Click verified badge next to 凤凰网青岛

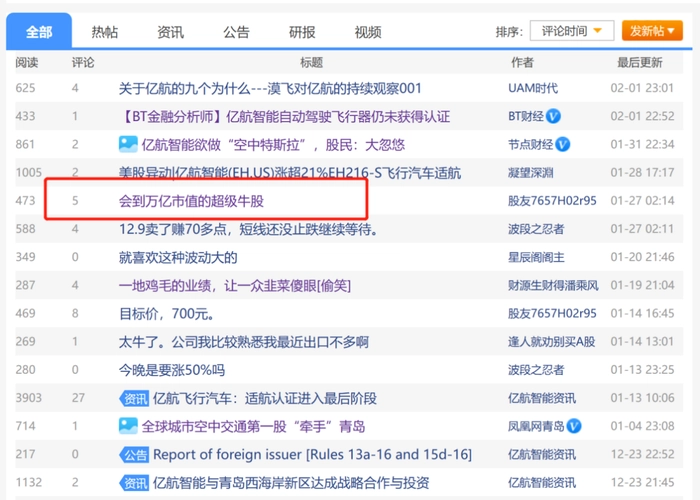(574, 426)
